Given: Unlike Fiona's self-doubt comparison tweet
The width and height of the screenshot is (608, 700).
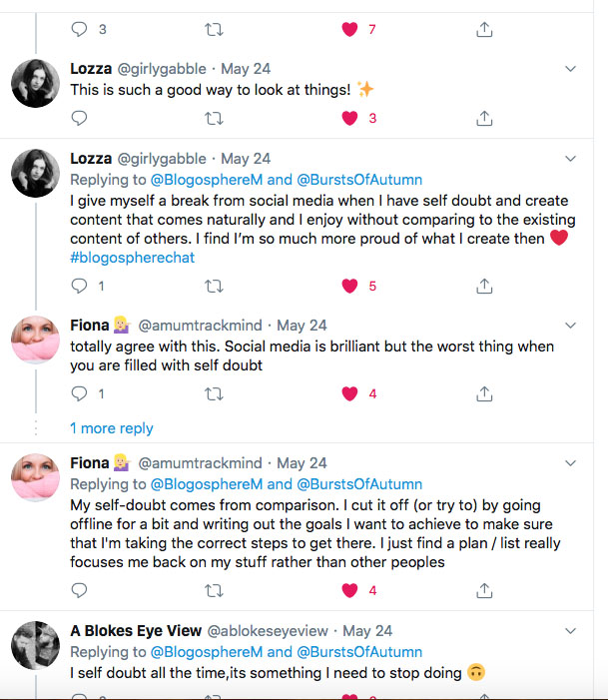Looking at the screenshot, I should point(349,590).
